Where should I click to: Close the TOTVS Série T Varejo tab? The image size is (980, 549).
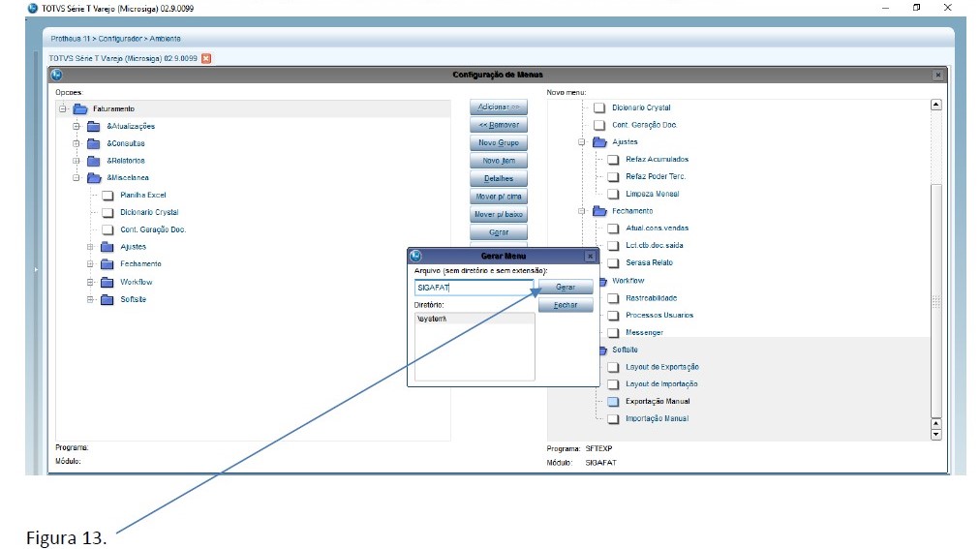[206, 58]
